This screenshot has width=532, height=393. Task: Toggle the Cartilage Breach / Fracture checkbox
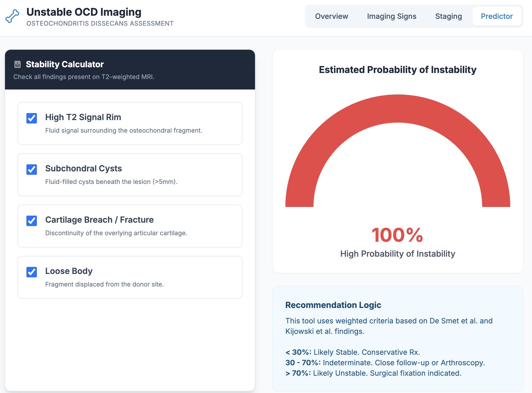coord(32,221)
